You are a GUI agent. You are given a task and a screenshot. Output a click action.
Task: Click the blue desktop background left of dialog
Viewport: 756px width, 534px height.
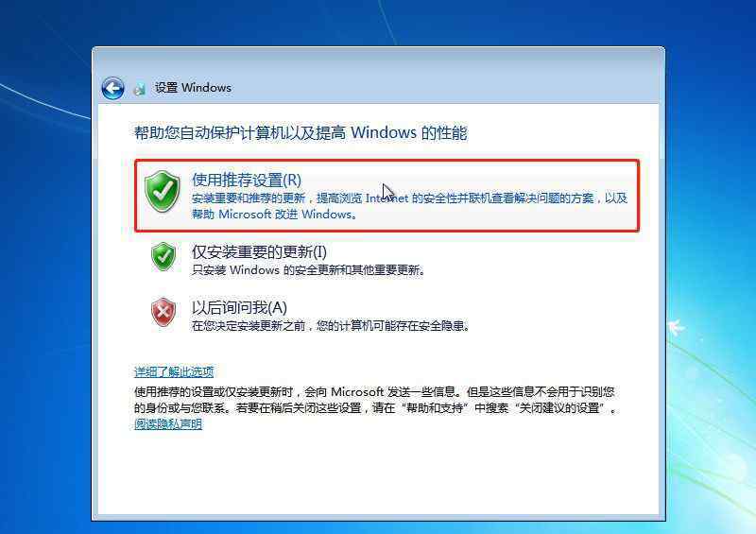[45, 289]
